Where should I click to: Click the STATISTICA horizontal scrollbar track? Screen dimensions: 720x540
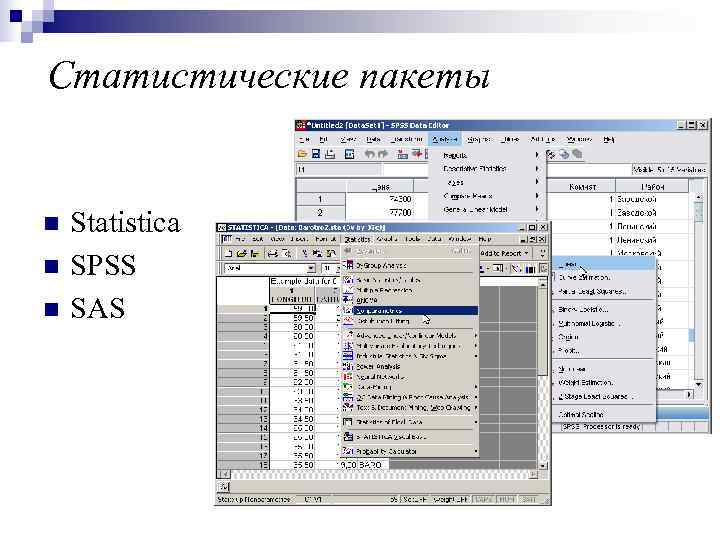click(x=379, y=474)
